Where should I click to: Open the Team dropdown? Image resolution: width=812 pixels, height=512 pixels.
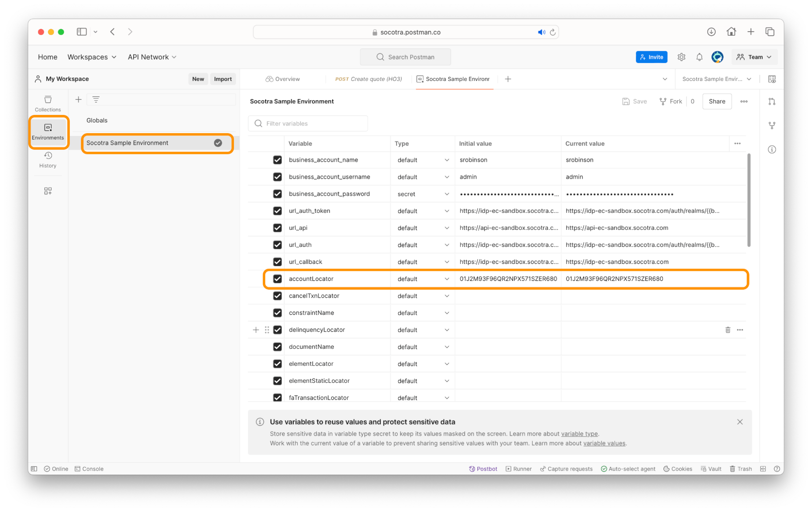pyautogui.click(x=754, y=57)
